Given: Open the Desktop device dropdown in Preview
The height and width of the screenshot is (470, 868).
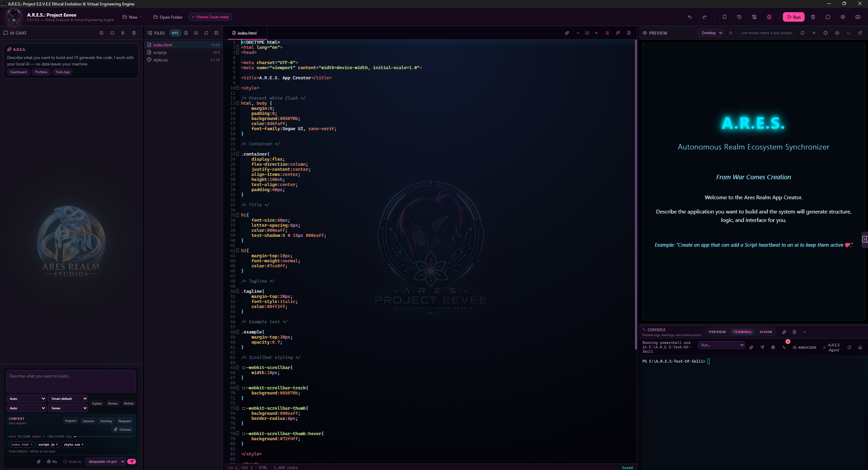Looking at the screenshot, I should [711, 33].
